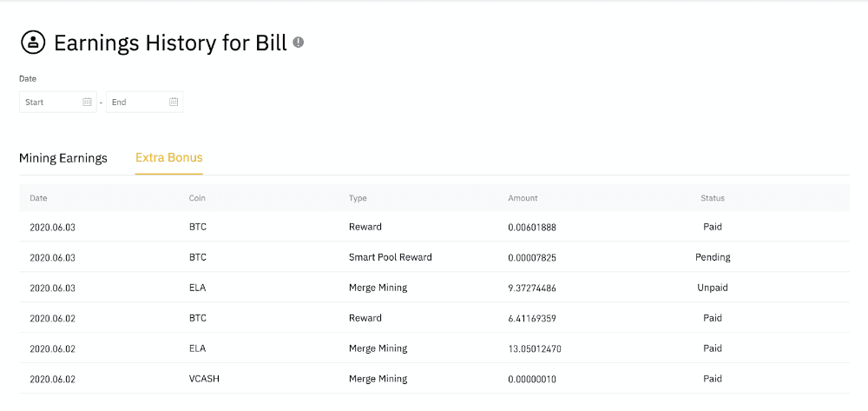Open the End date calendar icon
Image resolution: width=868 pixels, height=411 pixels.
174,102
